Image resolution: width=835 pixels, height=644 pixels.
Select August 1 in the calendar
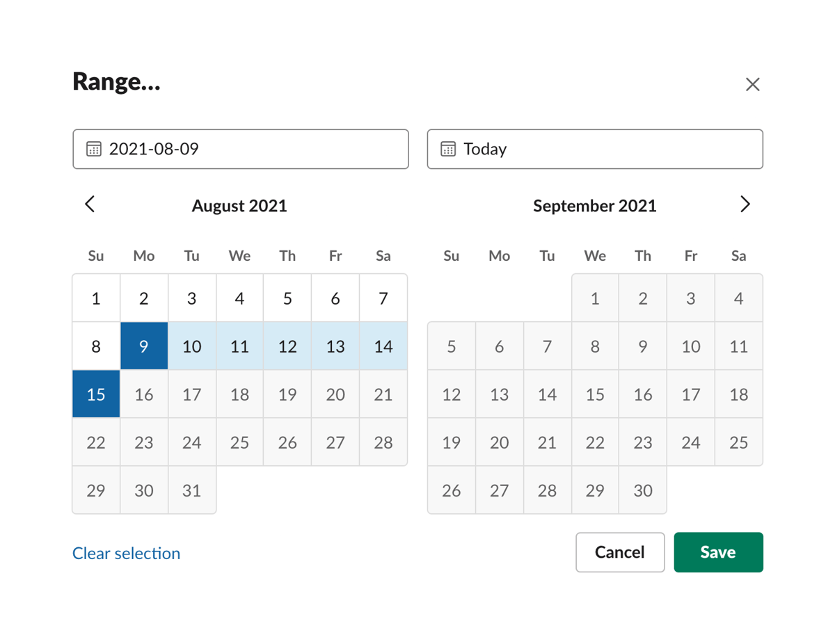[95, 298]
